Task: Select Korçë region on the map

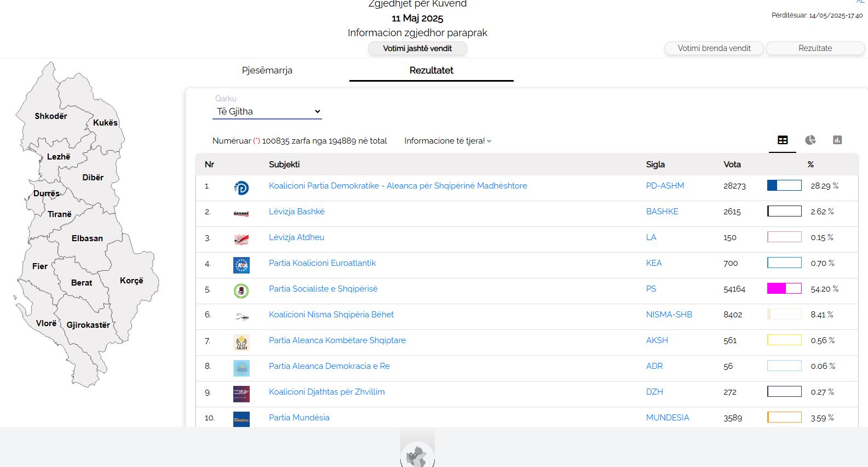Action: coord(131,281)
